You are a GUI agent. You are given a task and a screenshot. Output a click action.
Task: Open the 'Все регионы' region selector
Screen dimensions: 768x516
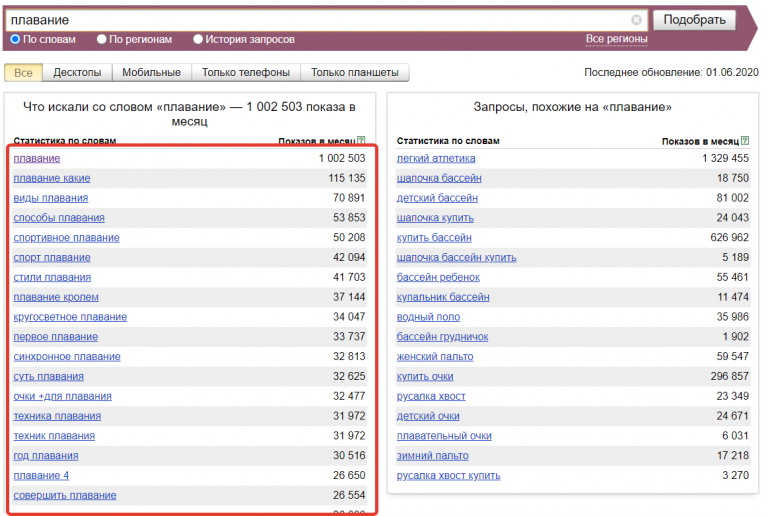point(616,39)
